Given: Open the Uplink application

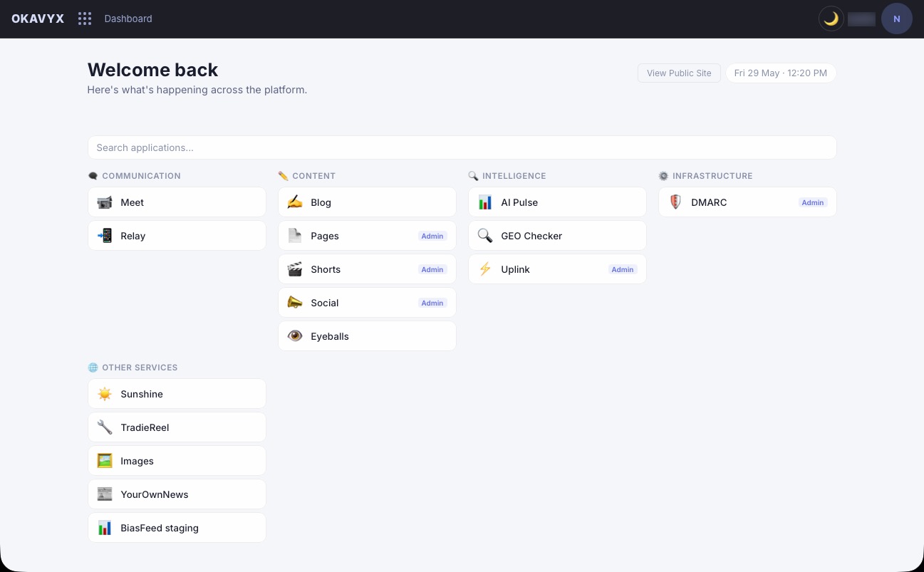Looking at the screenshot, I should (557, 269).
